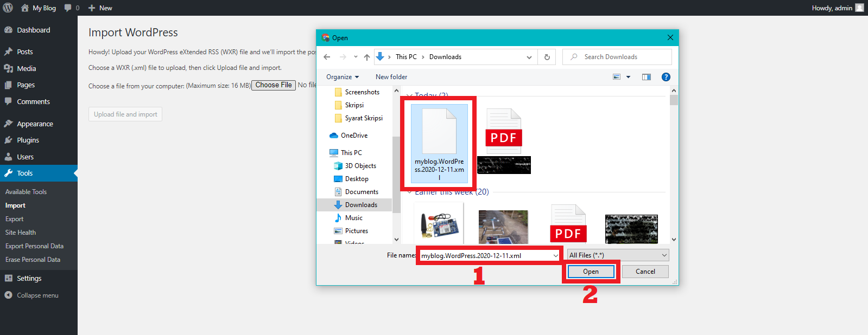Click the File name input field
Viewport: 868px width, 335px height.
485,255
